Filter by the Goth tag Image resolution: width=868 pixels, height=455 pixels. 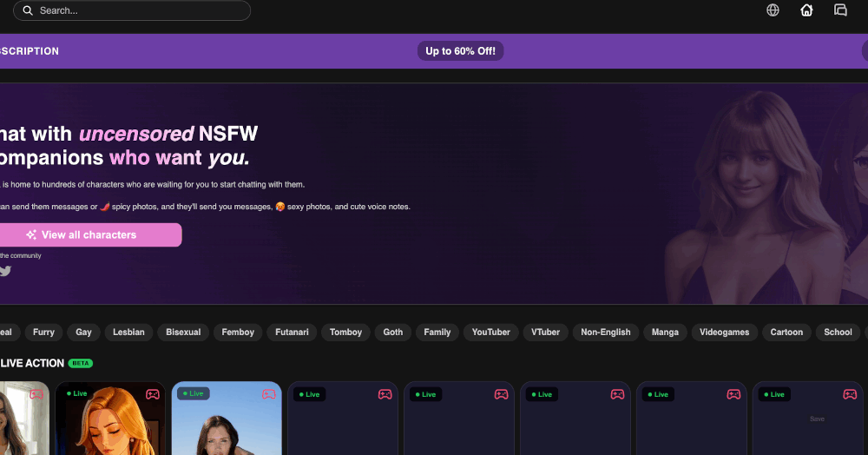(x=393, y=332)
